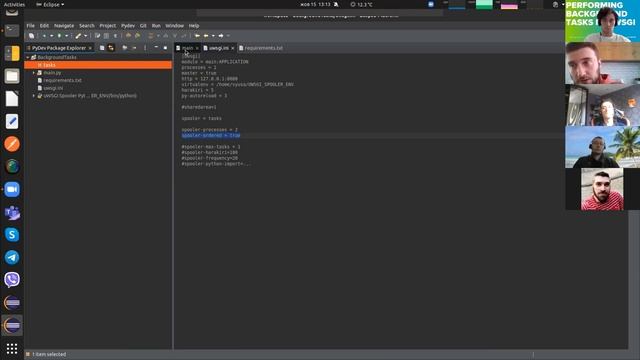The image size is (640, 360).
Task: Open the Run menu
Action: pyautogui.click(x=156, y=26)
